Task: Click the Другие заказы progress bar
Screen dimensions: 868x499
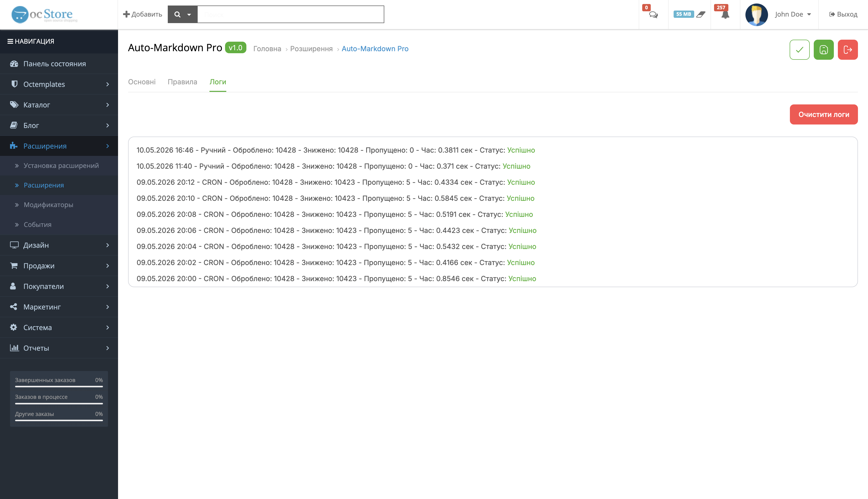Action: tap(59, 420)
